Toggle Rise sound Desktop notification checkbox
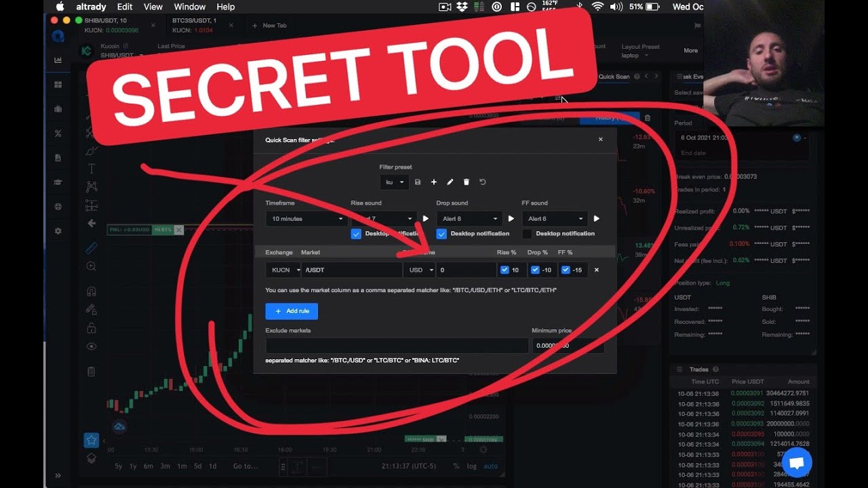868x488 pixels. tap(356, 234)
